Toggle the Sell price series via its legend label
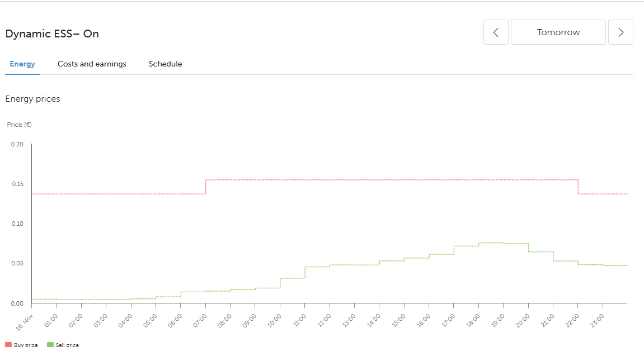 point(67,345)
